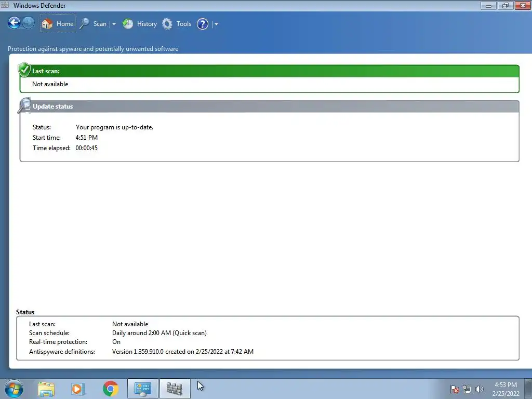Click the 'Update status' header text
Image resolution: width=532 pixels, height=399 pixels.
pos(53,106)
